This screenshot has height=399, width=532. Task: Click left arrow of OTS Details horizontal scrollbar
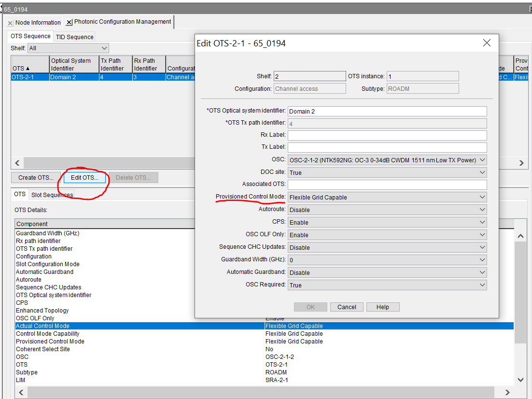tap(21, 392)
